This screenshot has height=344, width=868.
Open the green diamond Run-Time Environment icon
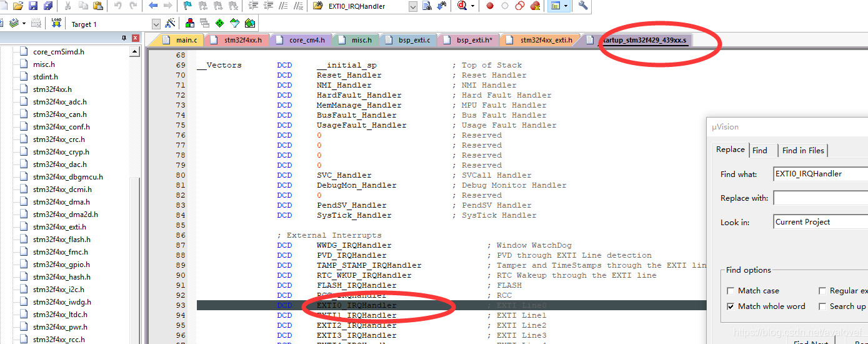(x=219, y=23)
